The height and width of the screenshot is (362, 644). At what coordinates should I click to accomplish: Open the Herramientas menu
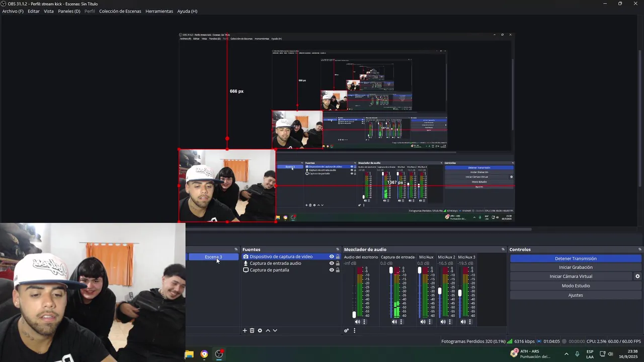pos(159,11)
